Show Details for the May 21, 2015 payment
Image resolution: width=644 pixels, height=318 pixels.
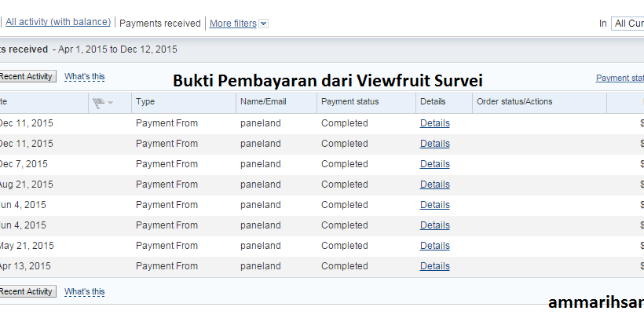point(434,246)
